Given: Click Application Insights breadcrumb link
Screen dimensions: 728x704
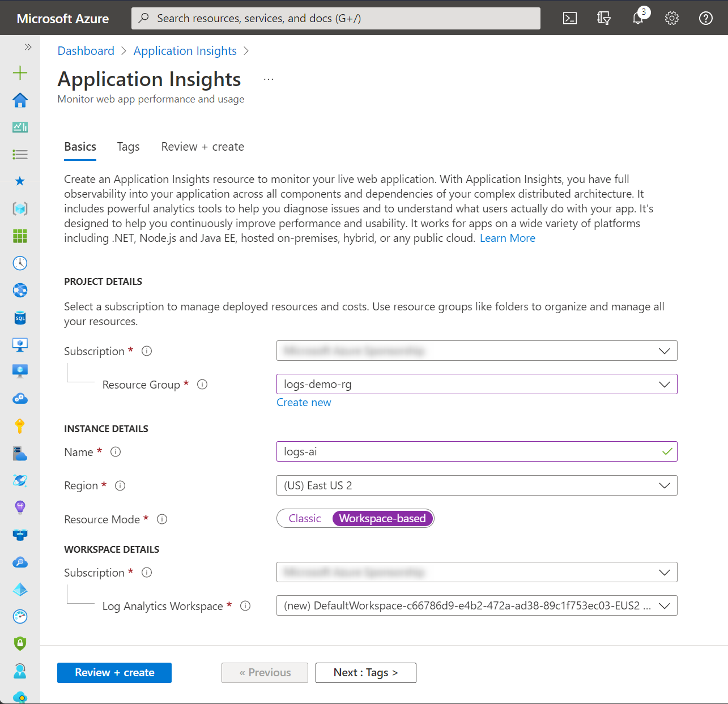Looking at the screenshot, I should pyautogui.click(x=185, y=51).
